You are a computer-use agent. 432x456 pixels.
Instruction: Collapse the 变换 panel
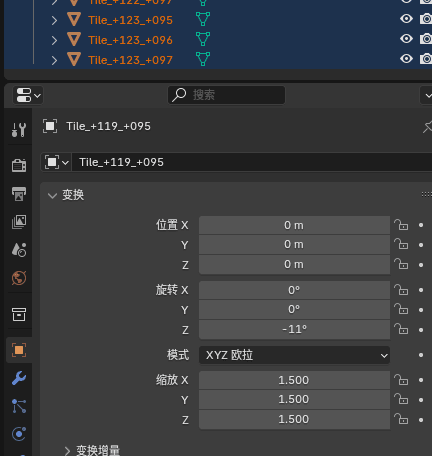(x=52, y=195)
